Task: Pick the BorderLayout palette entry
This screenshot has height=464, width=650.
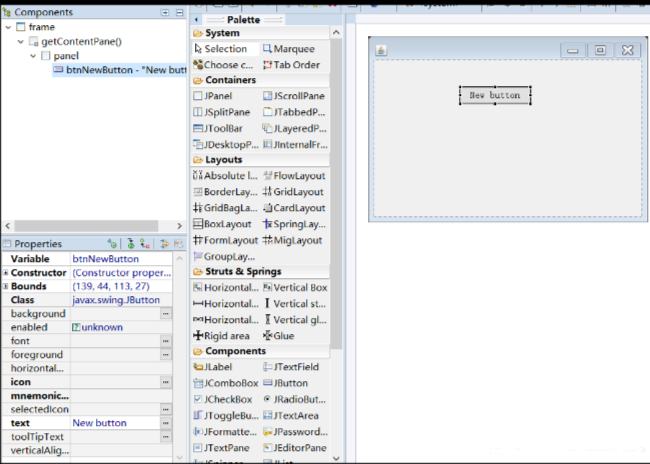Action: (x=226, y=192)
